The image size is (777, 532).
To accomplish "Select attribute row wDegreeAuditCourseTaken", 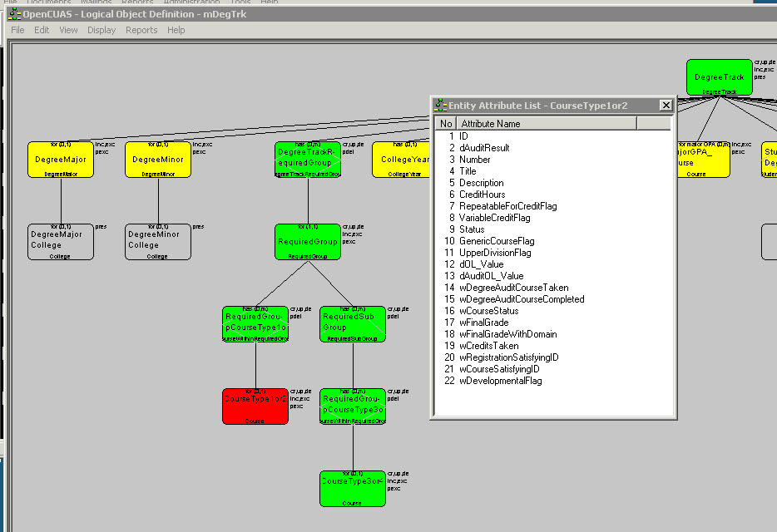I will click(x=553, y=288).
